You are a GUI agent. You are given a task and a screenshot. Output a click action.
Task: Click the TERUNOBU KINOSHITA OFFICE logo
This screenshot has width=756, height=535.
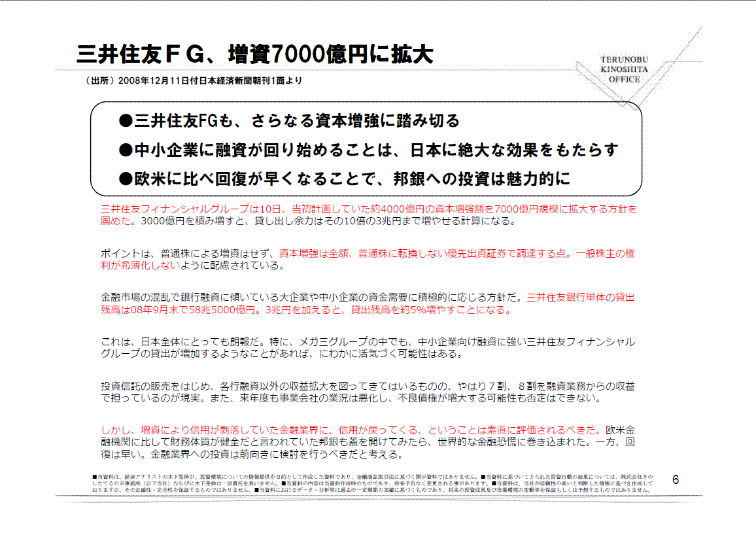(x=624, y=69)
